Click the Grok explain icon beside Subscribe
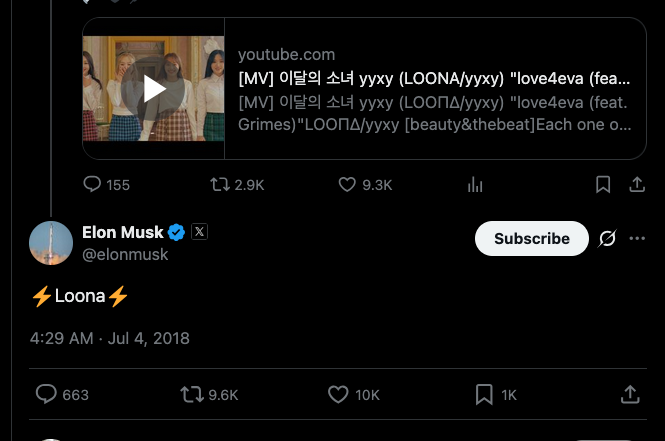 click(607, 238)
